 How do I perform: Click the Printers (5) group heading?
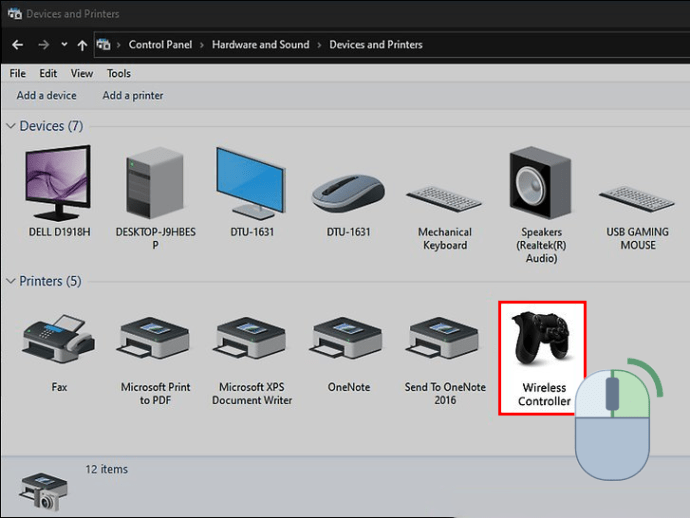[51, 281]
